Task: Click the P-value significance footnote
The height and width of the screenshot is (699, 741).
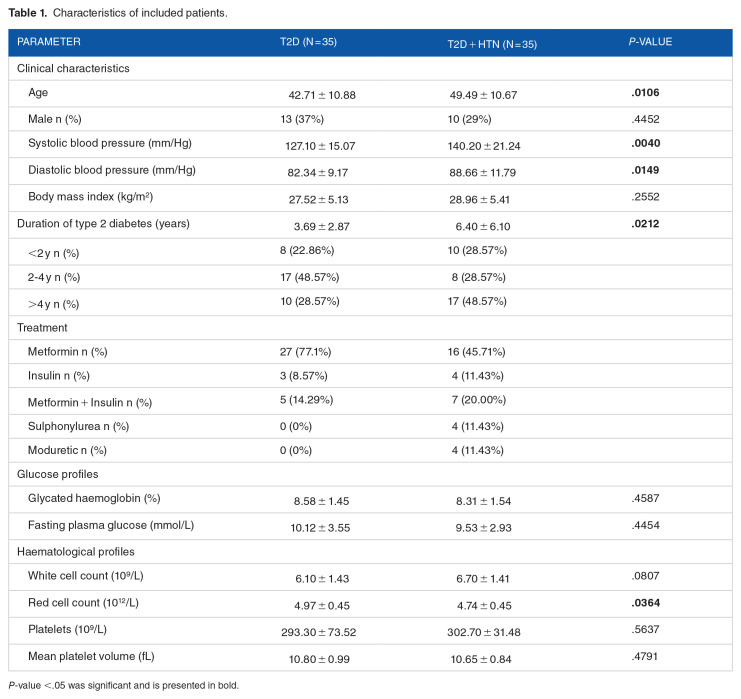Action: [x=125, y=686]
